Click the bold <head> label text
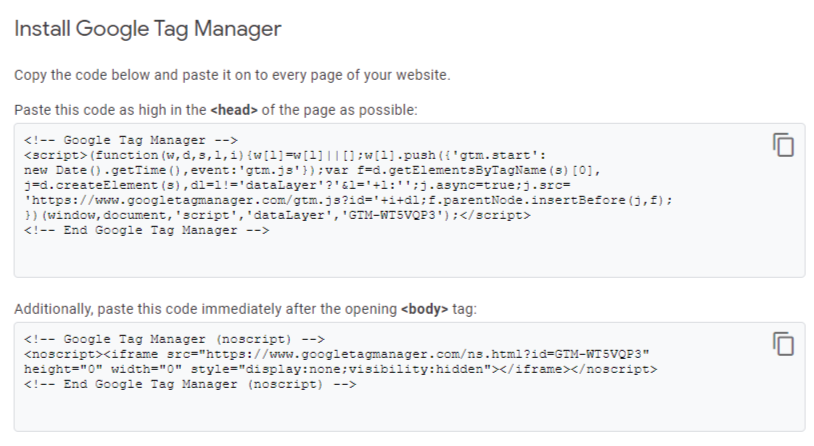814x446 pixels. point(234,110)
